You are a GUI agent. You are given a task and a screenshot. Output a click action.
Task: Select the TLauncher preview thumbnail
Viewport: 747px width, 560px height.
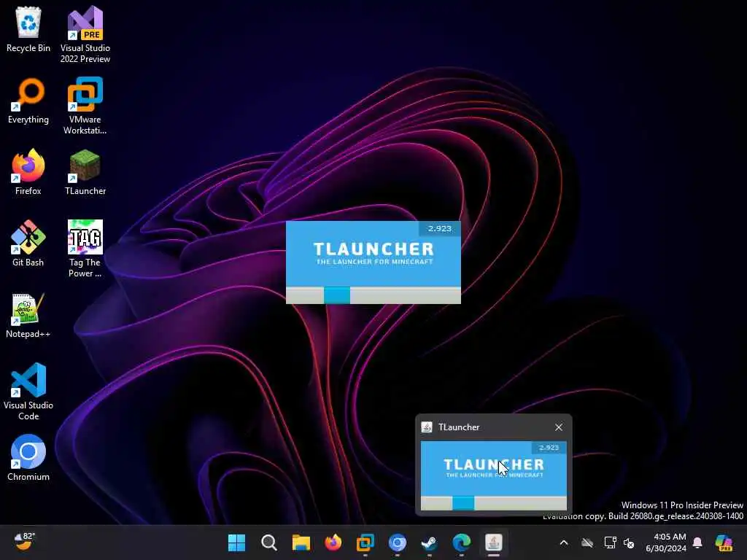494,475
